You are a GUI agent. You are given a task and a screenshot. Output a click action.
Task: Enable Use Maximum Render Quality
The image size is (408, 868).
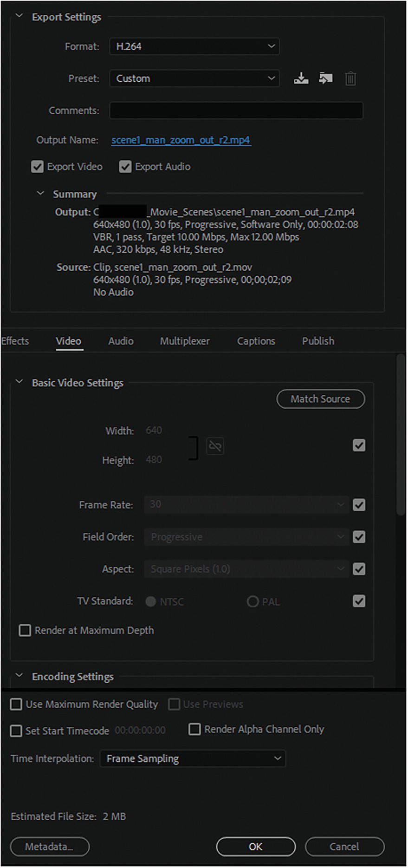click(16, 705)
